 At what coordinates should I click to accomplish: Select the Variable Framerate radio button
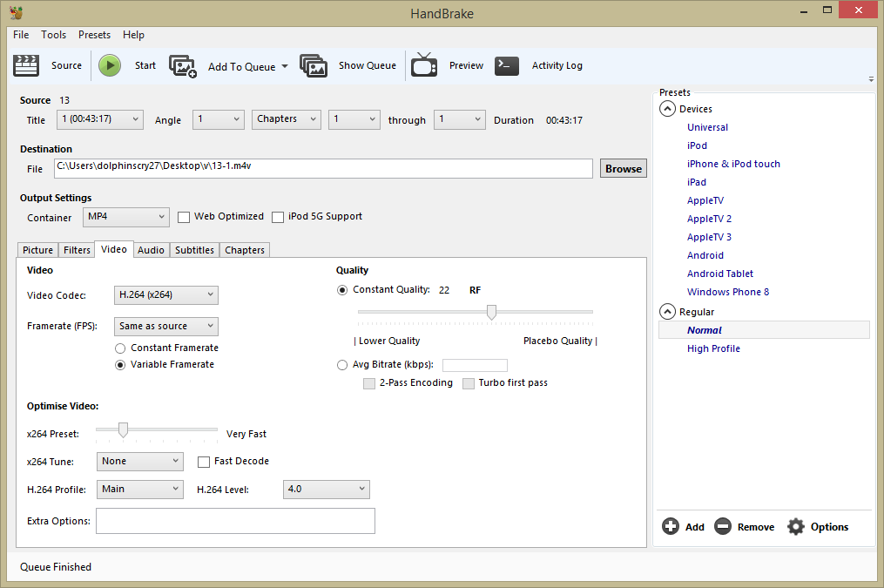coord(120,365)
